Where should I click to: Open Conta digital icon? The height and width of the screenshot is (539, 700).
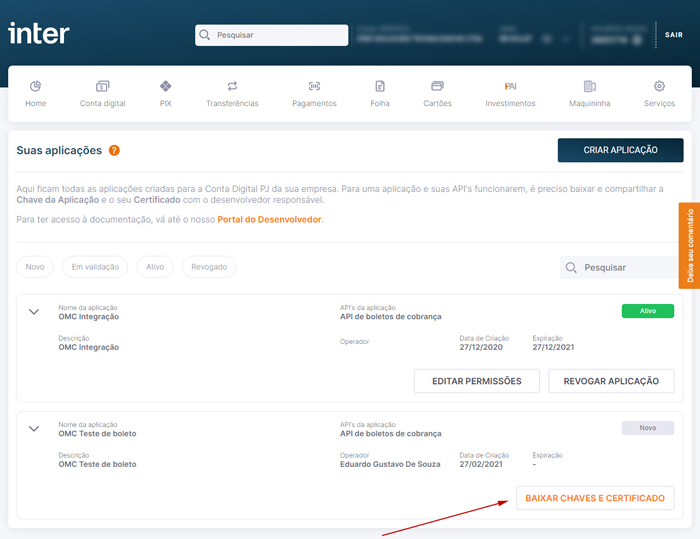pyautogui.click(x=102, y=86)
